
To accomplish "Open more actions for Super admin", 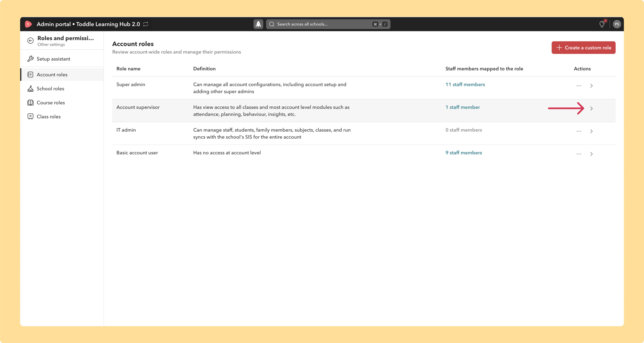I will [x=579, y=86].
